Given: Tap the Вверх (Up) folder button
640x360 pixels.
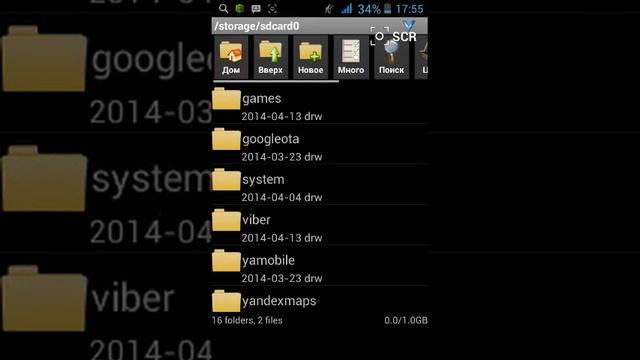Looking at the screenshot, I should coord(271,57).
